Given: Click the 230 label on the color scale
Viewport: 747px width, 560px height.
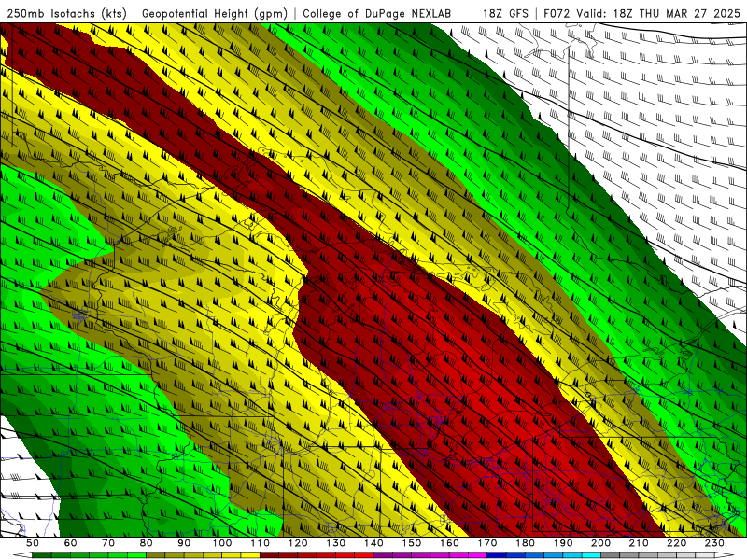Looking at the screenshot, I should click(714, 543).
